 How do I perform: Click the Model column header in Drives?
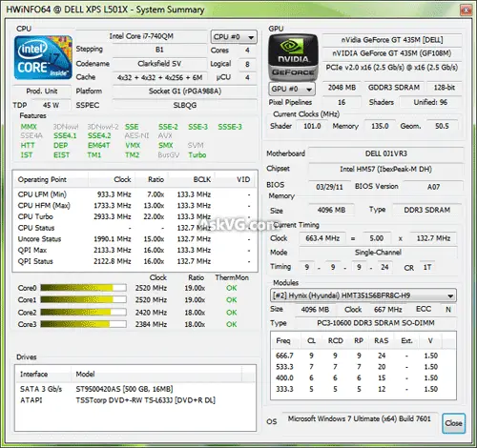pos(156,374)
